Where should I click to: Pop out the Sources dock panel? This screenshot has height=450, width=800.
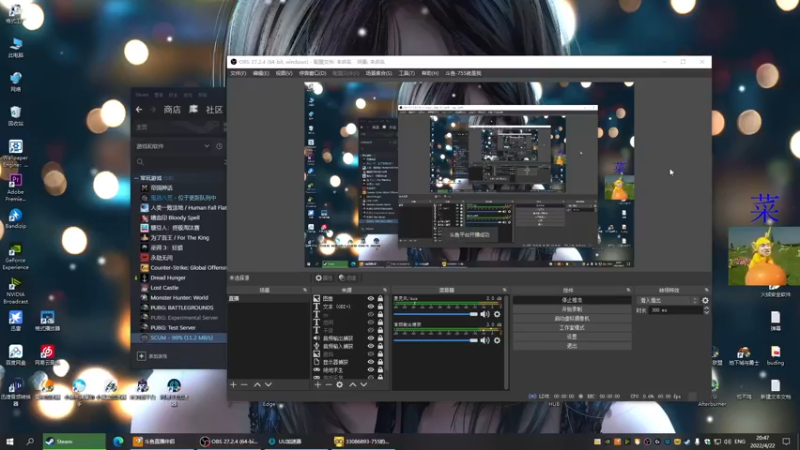[385, 290]
